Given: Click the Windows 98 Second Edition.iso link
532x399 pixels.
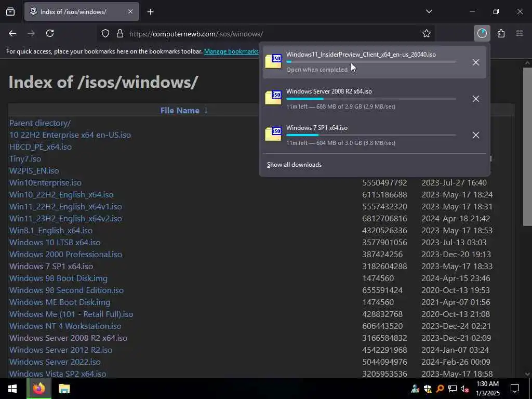Looking at the screenshot, I should click(66, 290).
